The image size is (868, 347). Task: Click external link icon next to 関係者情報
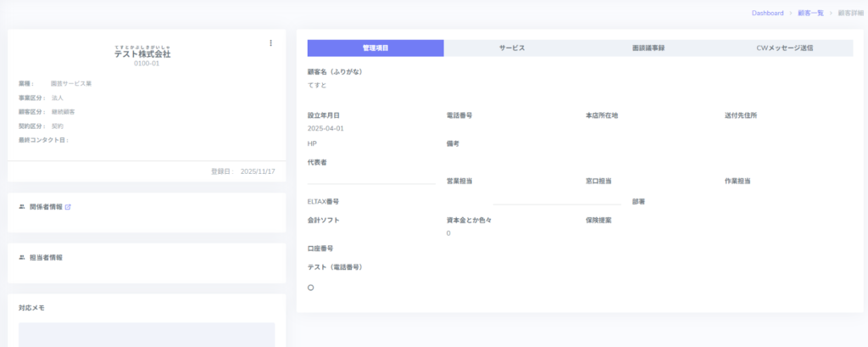click(x=68, y=206)
